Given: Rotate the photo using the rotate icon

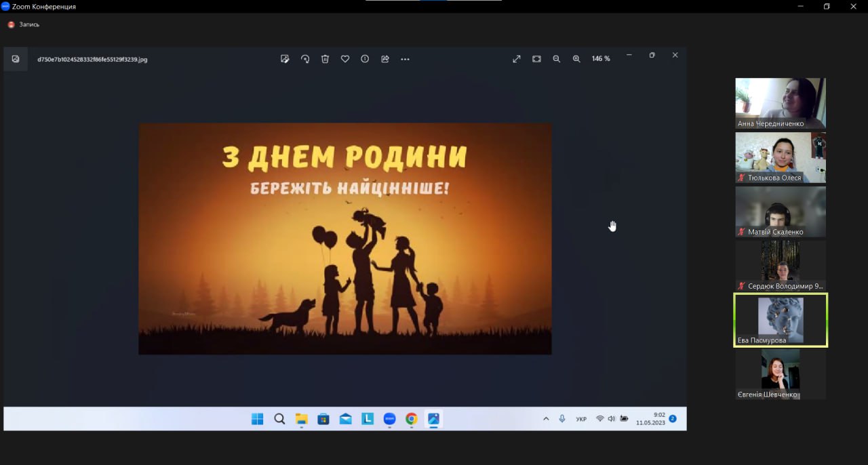Looking at the screenshot, I should [x=305, y=59].
